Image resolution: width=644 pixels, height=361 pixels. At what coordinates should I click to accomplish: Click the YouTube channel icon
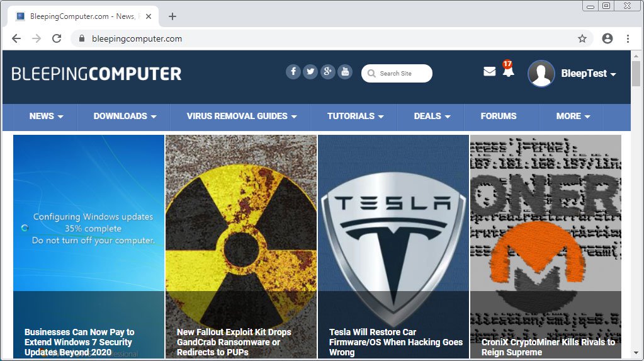coord(344,72)
